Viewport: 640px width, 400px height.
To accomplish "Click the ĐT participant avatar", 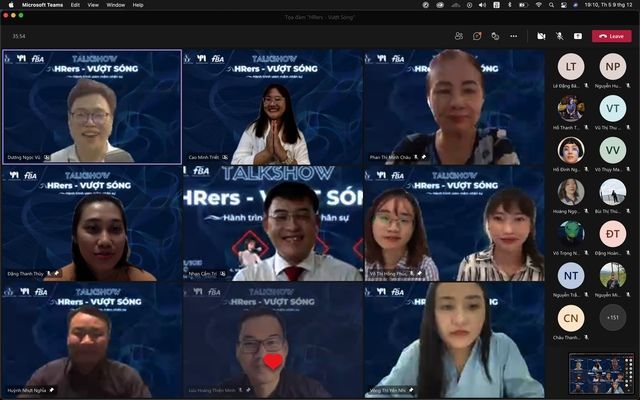I will click(612, 234).
